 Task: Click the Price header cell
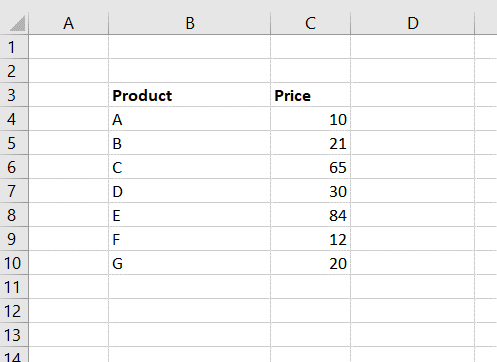[x=310, y=95]
